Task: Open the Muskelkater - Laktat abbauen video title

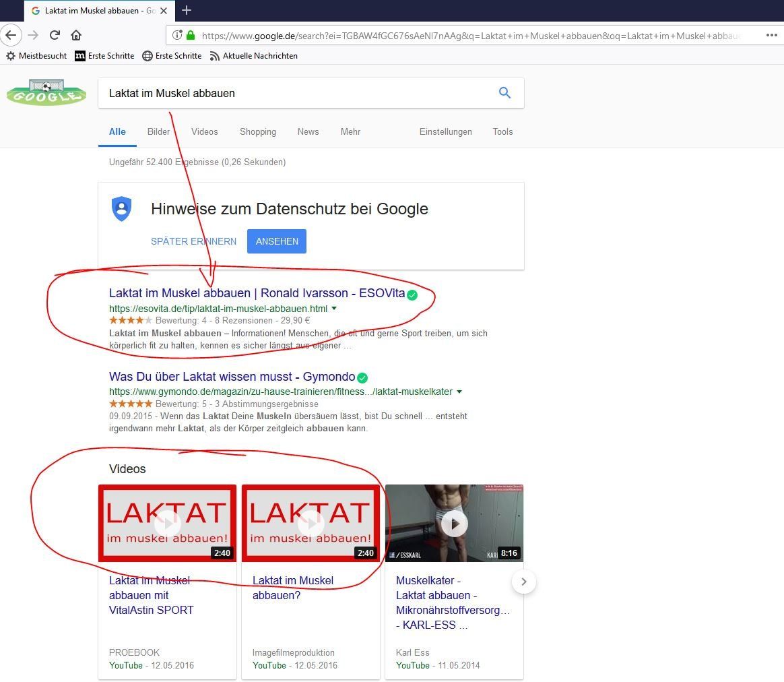Action: (453, 603)
